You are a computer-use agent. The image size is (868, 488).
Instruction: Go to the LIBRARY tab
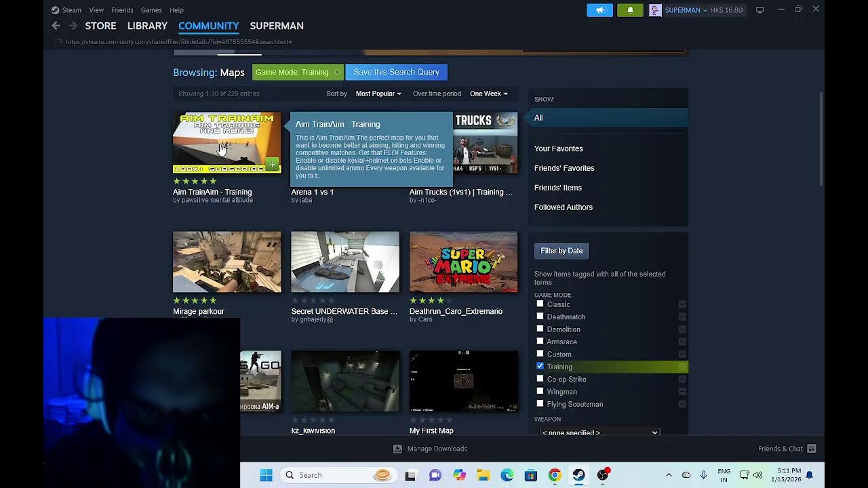[x=147, y=26]
